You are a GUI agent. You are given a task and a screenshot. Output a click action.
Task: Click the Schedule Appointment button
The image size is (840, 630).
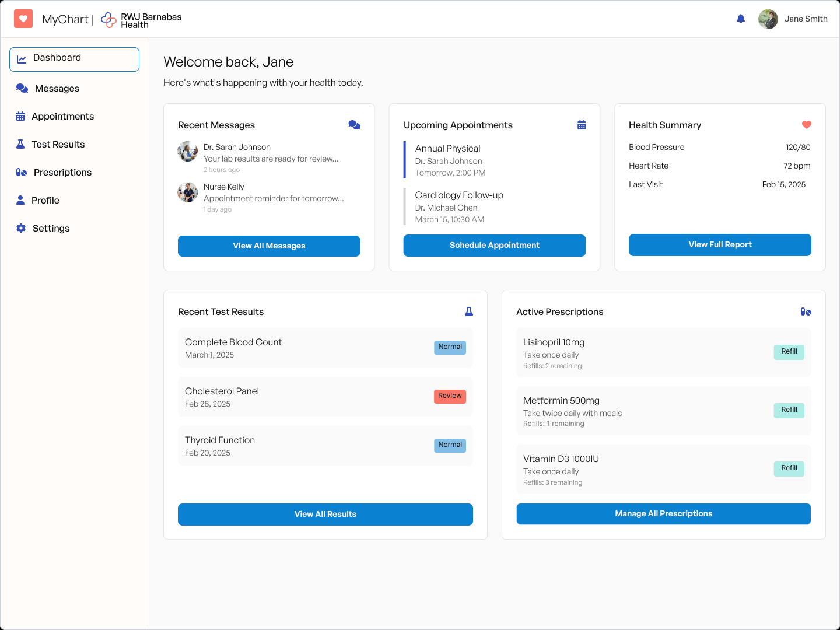(495, 245)
